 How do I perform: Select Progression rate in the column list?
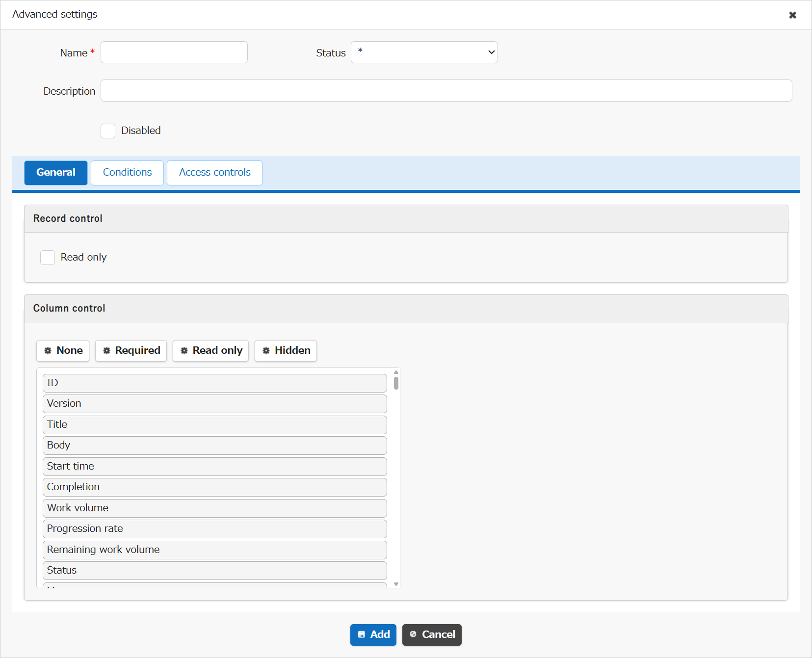click(215, 529)
